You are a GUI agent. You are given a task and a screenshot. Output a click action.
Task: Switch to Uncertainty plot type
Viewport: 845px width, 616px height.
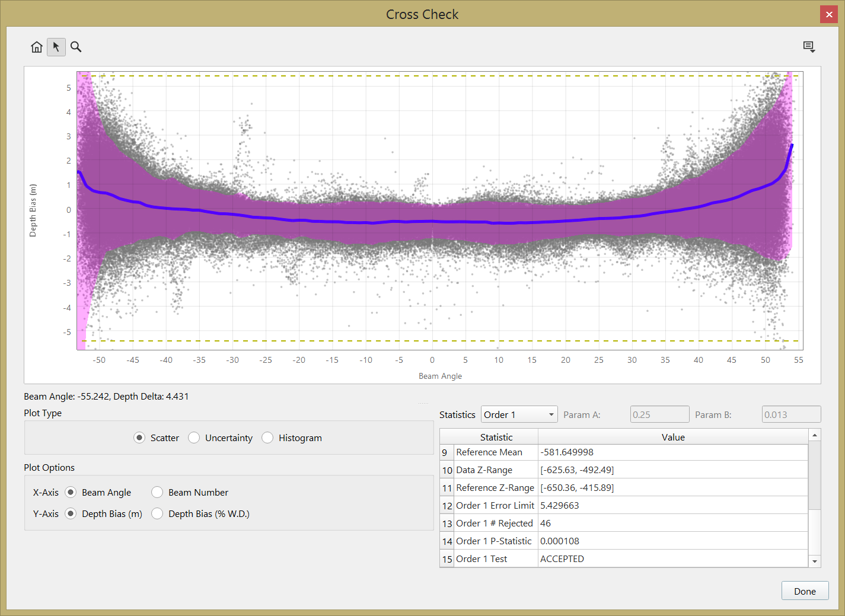point(194,438)
